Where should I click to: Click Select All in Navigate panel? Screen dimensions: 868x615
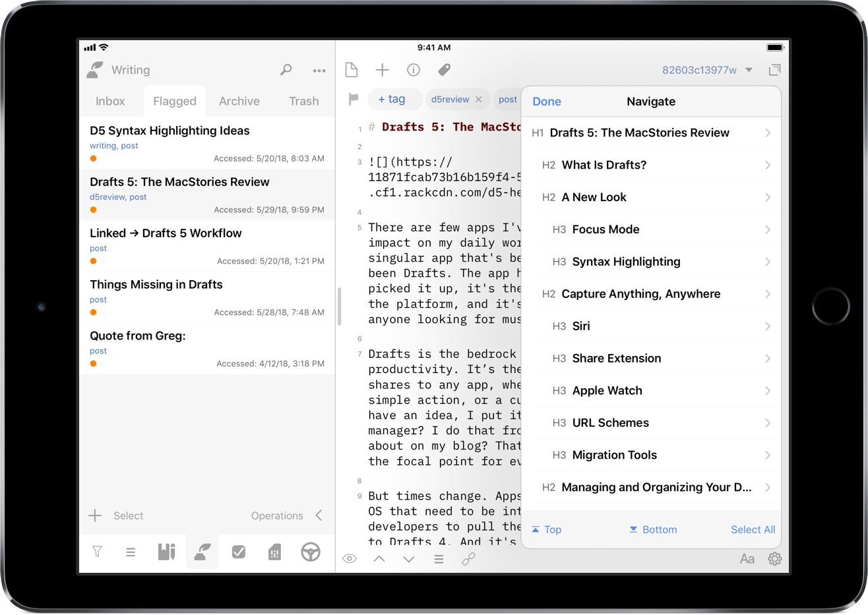pos(753,529)
